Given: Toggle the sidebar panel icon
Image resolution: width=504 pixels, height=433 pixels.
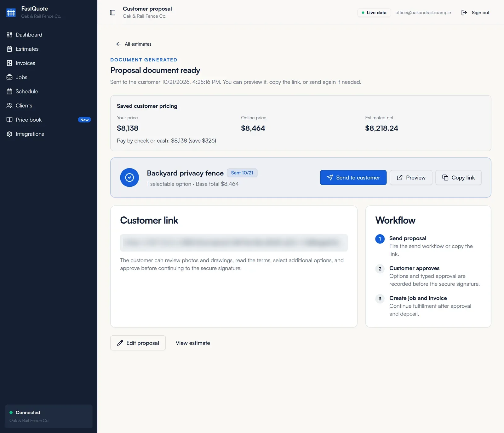Looking at the screenshot, I should [x=112, y=13].
